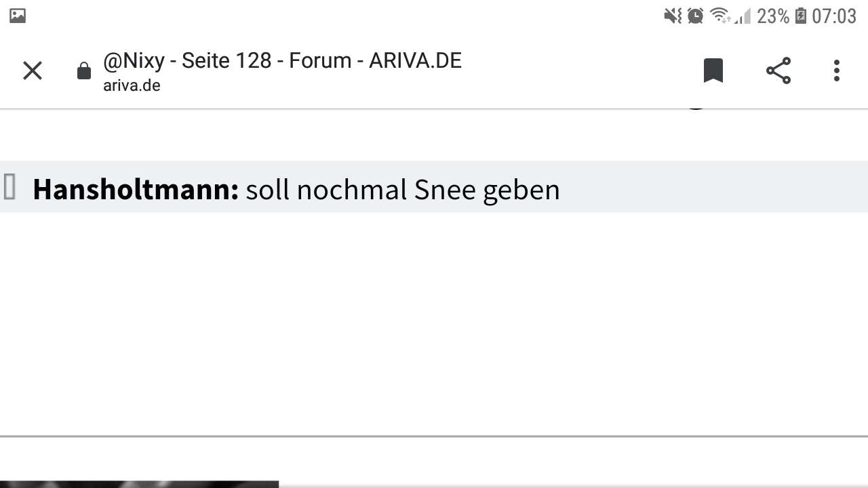
Task: Tap the 07:03 clock in status bar
Action: tap(834, 16)
